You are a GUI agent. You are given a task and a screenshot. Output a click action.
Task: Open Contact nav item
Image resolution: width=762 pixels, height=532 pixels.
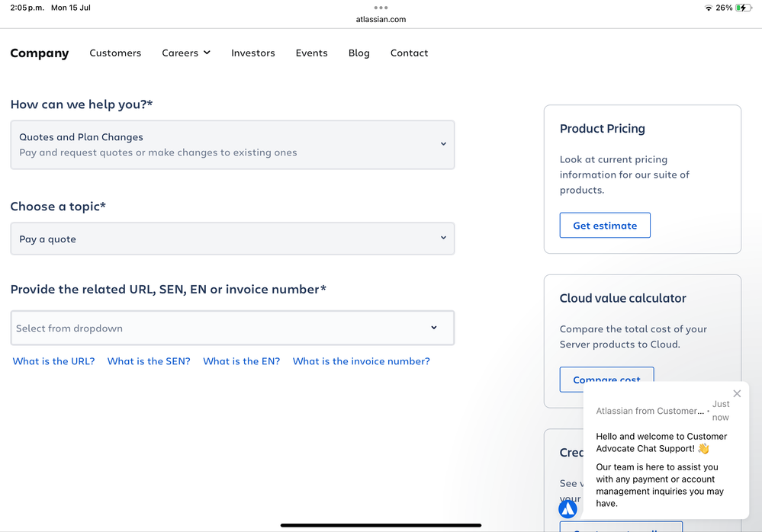tap(409, 53)
